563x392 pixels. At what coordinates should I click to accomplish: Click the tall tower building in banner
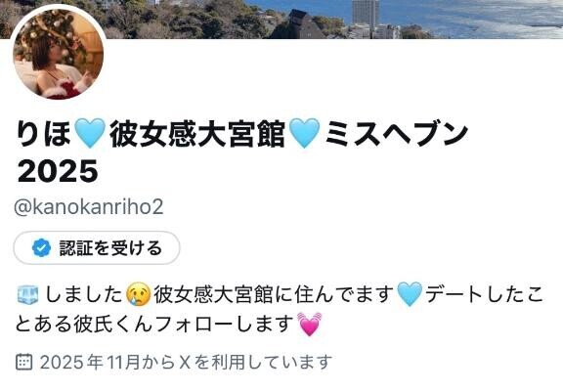coord(366,13)
